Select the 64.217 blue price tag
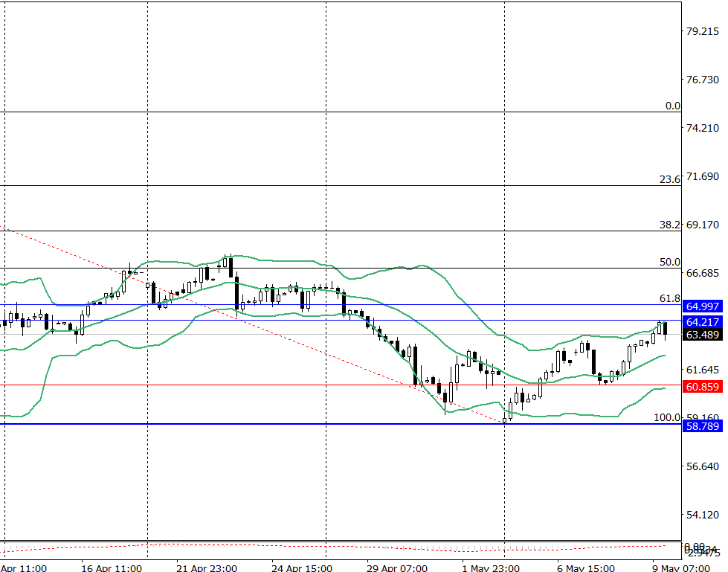 click(x=703, y=321)
